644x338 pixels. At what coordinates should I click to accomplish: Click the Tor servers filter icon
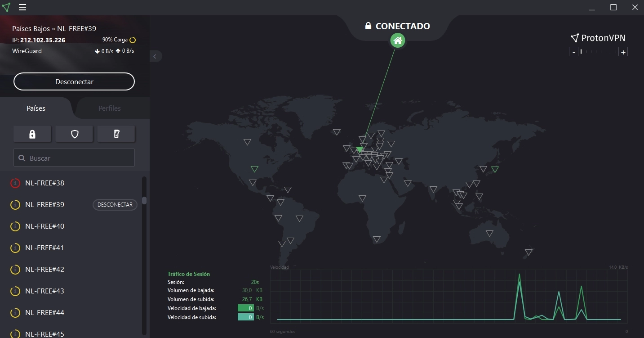(116, 134)
